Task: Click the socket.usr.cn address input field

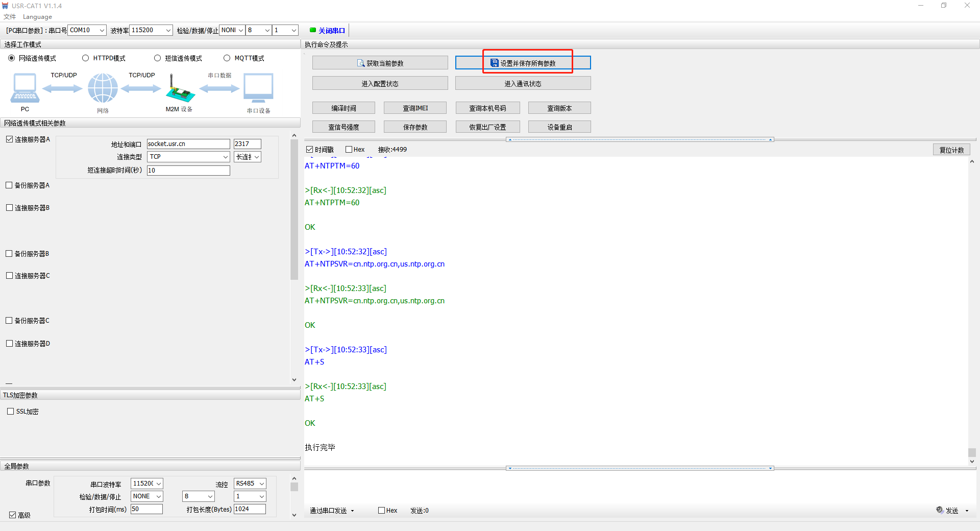Action: (188, 144)
